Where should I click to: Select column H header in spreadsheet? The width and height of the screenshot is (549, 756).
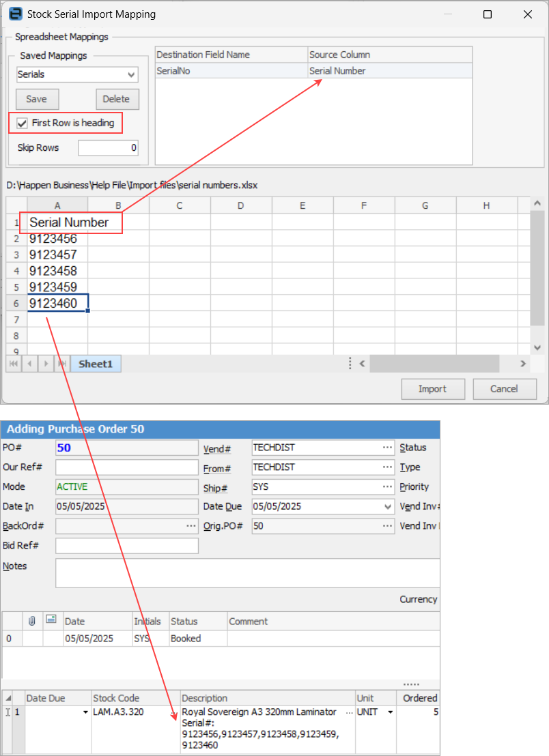(x=486, y=205)
